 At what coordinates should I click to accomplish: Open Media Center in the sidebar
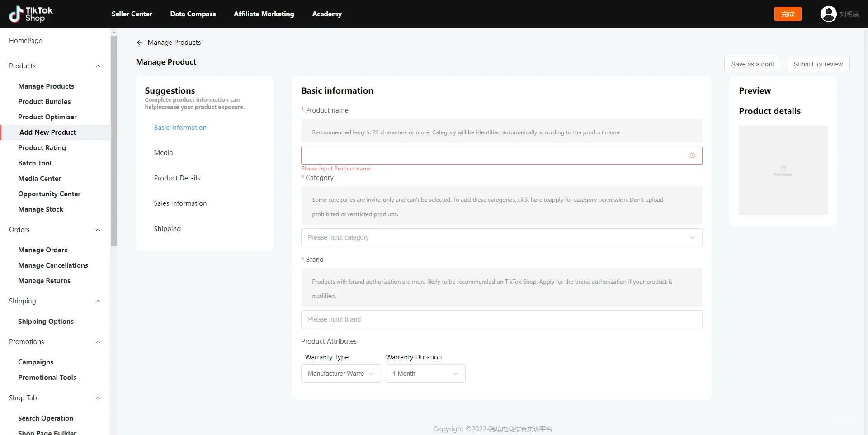point(39,179)
